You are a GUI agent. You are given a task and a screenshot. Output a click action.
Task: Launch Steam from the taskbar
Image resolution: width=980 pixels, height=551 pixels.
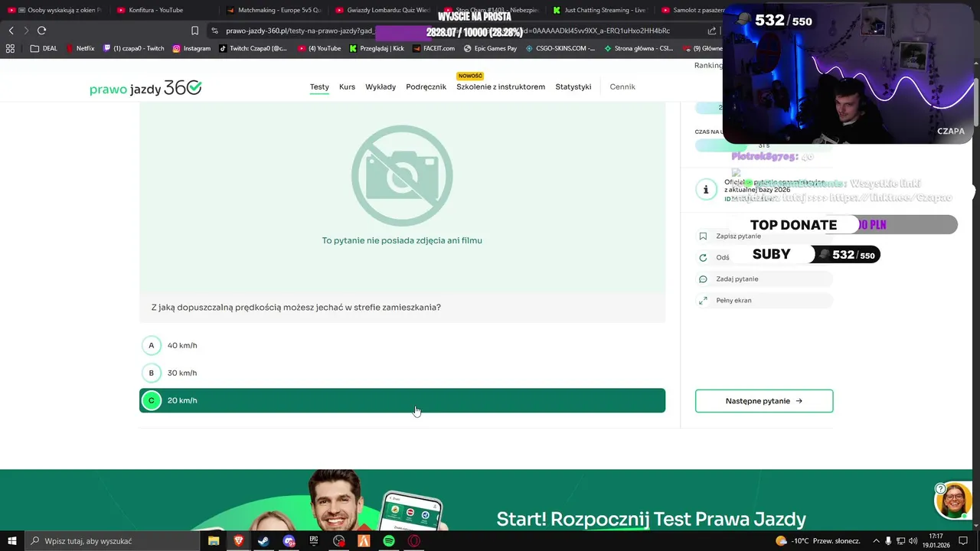pyautogui.click(x=263, y=541)
